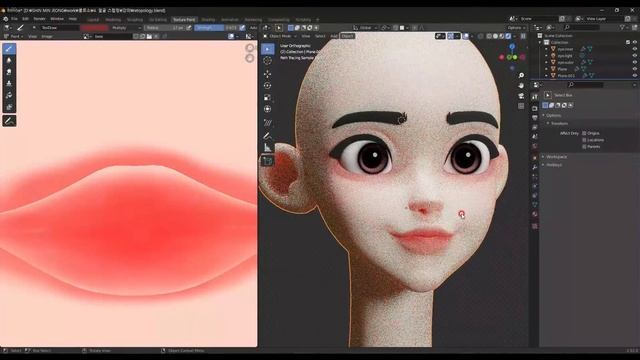
Task: Select the Draw brush tool in image editor
Action: coord(9,49)
